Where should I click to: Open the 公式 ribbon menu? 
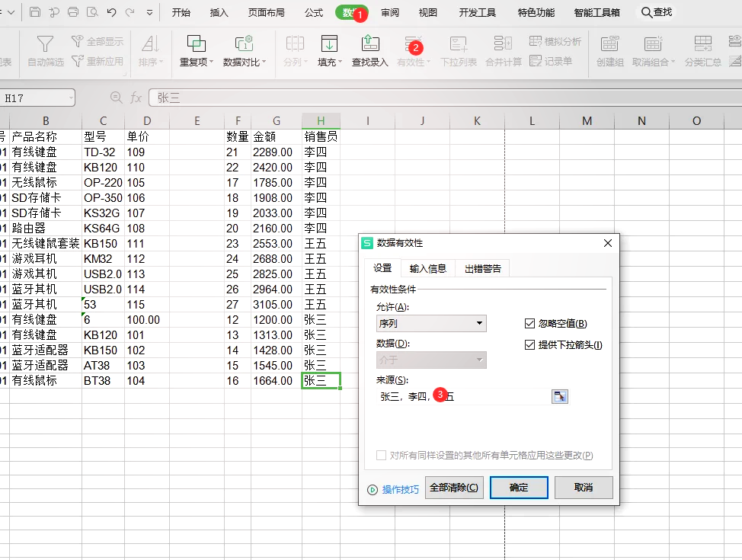point(314,12)
